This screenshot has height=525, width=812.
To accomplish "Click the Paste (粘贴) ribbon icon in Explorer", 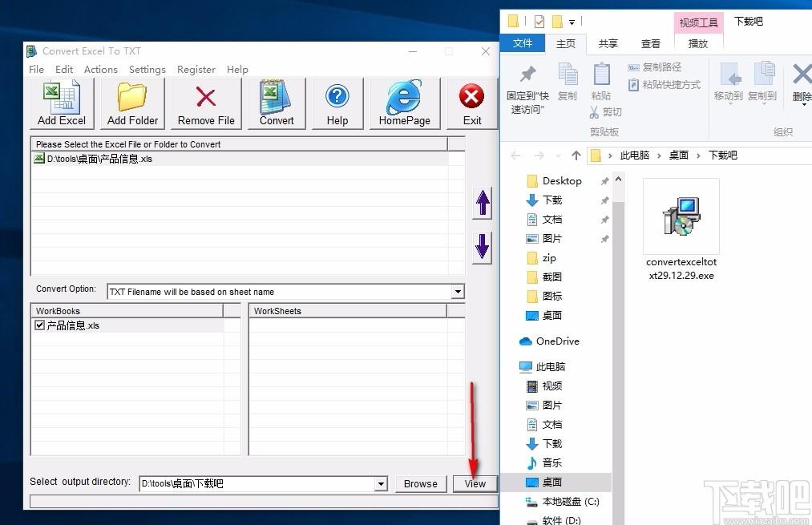I will click(x=601, y=74).
